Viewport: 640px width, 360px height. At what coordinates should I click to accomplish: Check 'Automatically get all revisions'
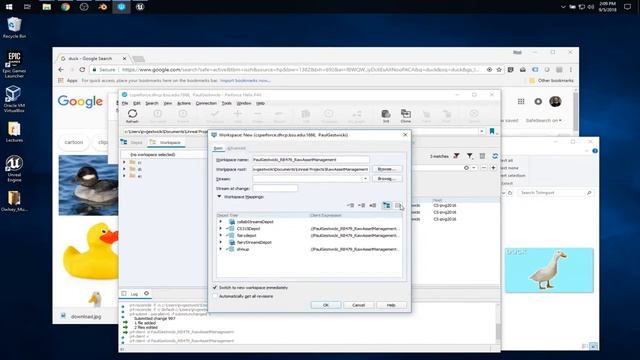pos(215,296)
